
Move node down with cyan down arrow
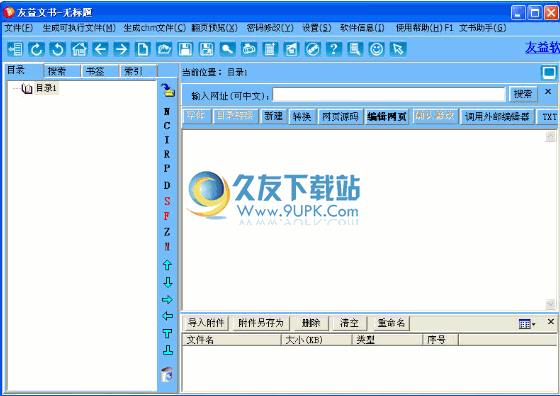167,282
